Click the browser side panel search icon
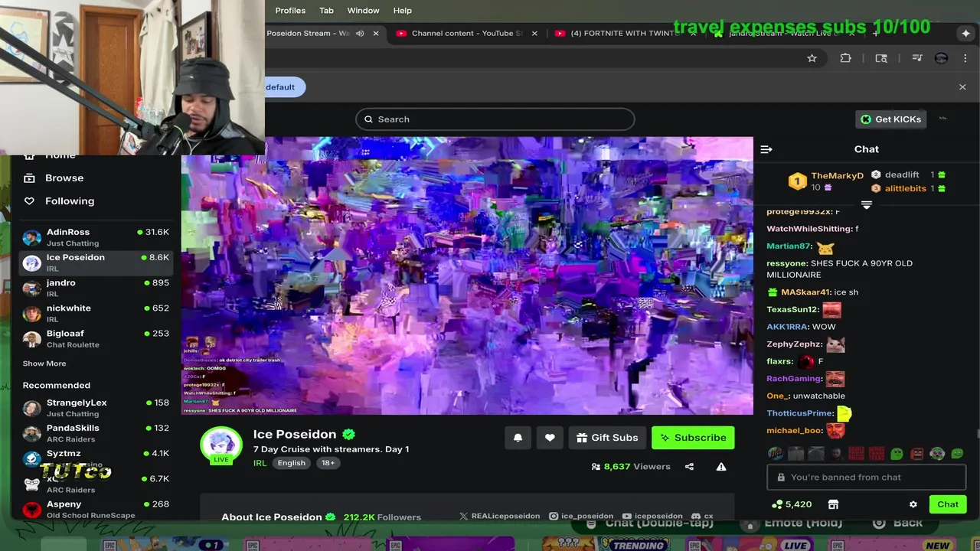The height and width of the screenshot is (551, 980). point(881,58)
